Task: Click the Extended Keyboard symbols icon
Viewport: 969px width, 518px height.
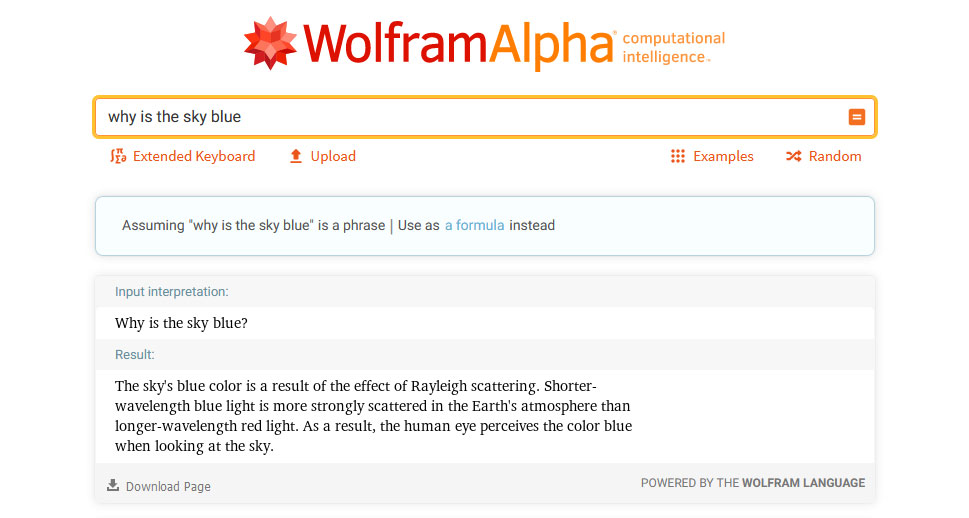Action: click(x=118, y=156)
